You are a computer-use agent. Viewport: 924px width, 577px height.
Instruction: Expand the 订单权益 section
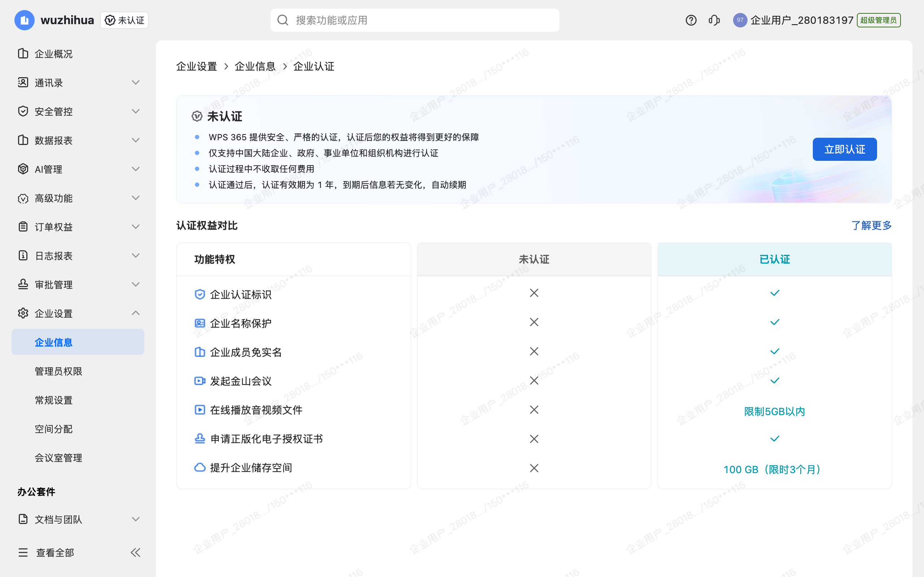point(136,227)
